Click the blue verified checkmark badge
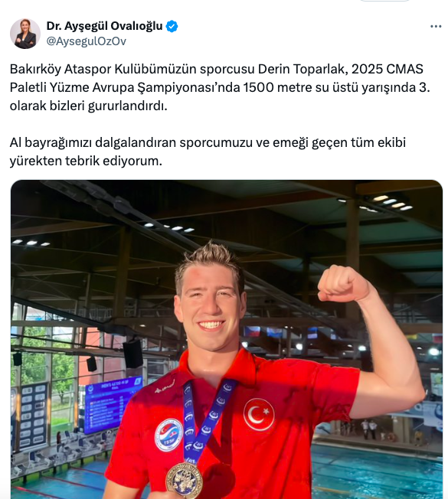 [x=172, y=26]
